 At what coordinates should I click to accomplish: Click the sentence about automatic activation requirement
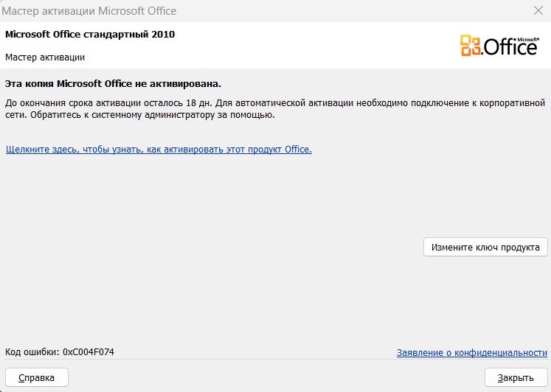click(369, 102)
